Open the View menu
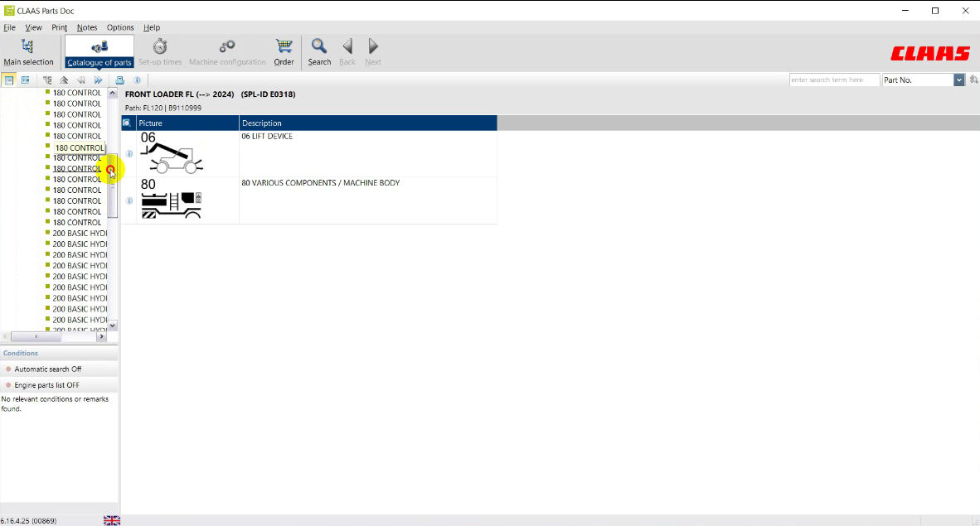Screen dimensions: 980x526 (33, 27)
